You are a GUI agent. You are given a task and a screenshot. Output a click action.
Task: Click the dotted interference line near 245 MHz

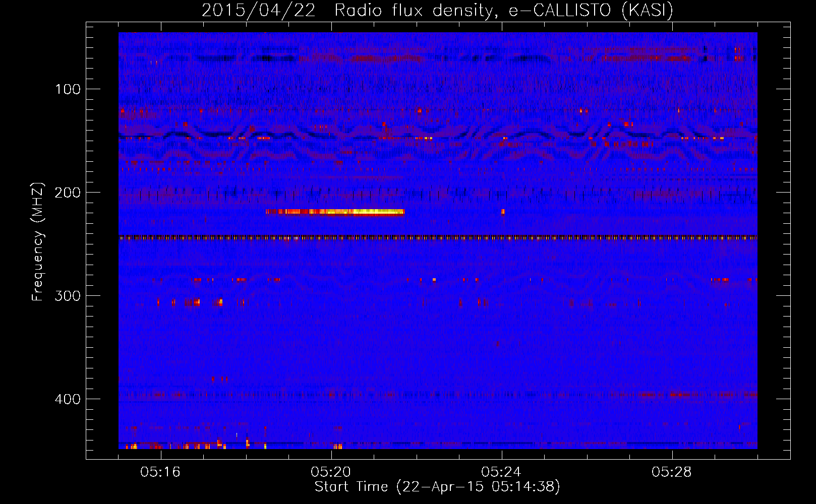[438, 237]
